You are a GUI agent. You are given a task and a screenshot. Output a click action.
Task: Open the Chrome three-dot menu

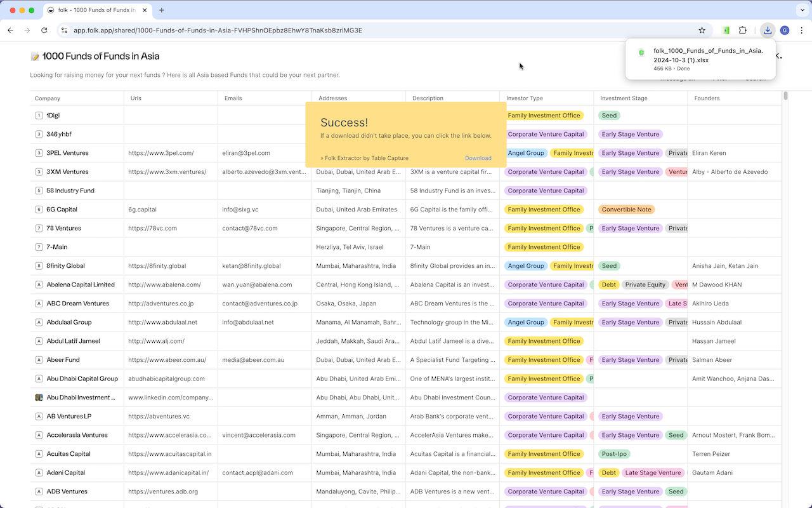[x=801, y=30]
